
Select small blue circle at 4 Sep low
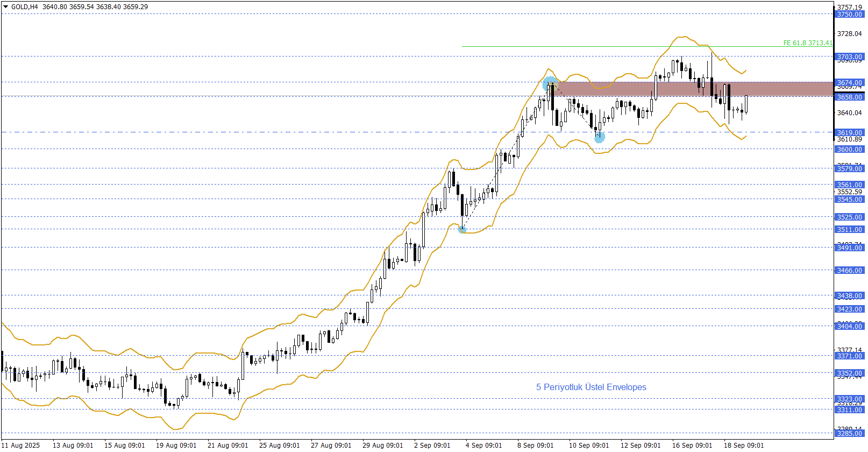pos(462,230)
